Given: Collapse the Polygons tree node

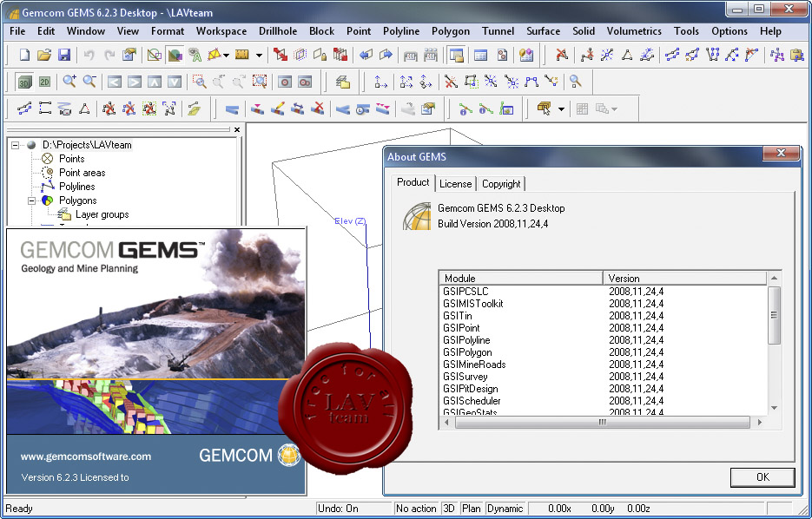Looking at the screenshot, I should pyautogui.click(x=31, y=200).
